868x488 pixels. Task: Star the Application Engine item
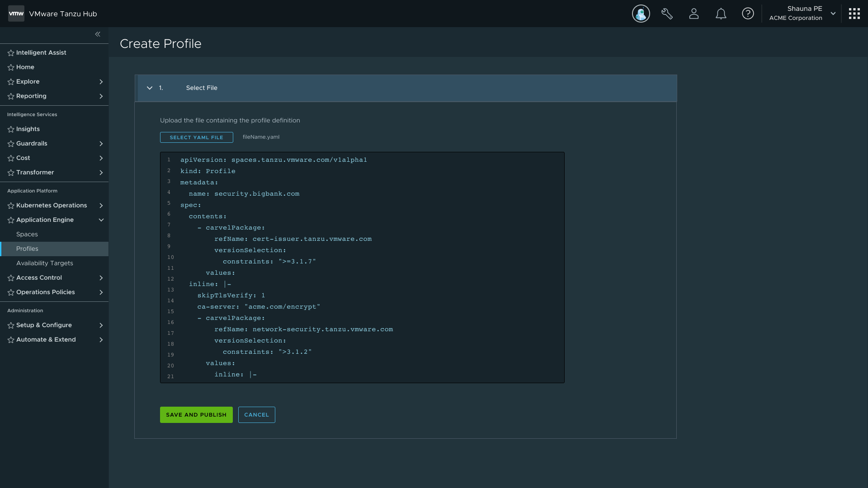(11, 220)
